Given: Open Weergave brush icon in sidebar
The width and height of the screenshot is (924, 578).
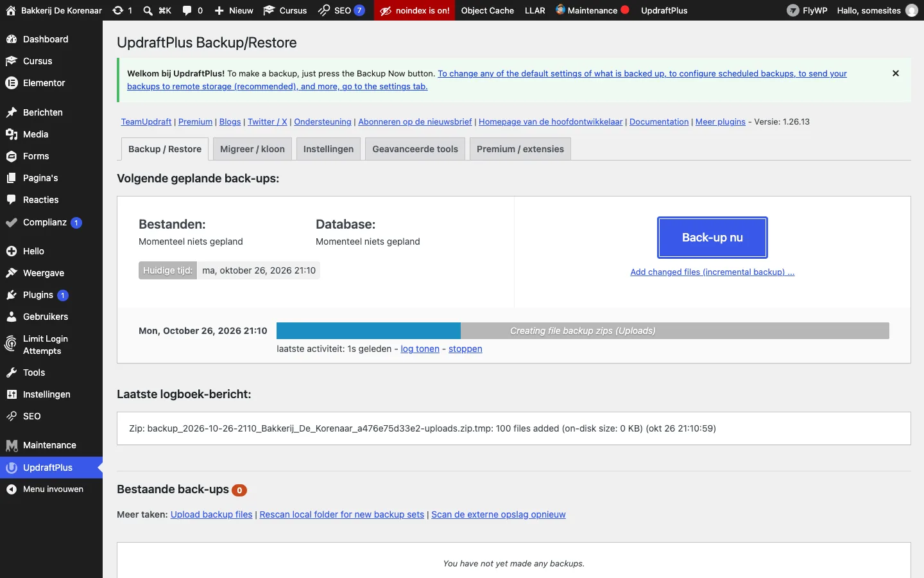Looking at the screenshot, I should click(x=11, y=273).
